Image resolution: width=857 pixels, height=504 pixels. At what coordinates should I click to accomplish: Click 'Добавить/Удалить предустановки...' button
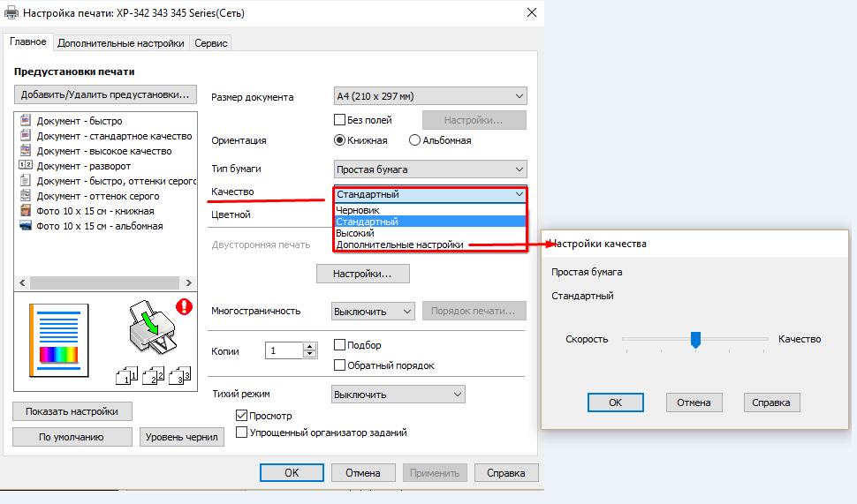coord(105,94)
